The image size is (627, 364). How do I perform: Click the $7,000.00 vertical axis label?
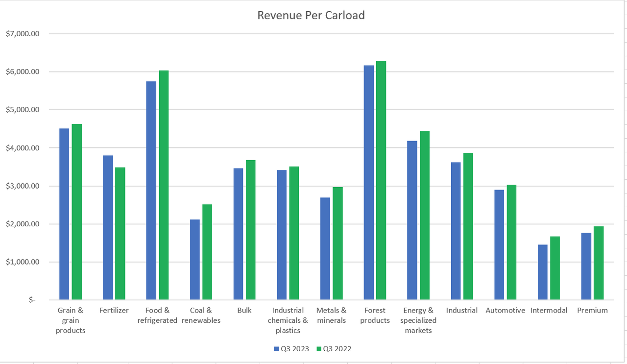[x=23, y=34]
